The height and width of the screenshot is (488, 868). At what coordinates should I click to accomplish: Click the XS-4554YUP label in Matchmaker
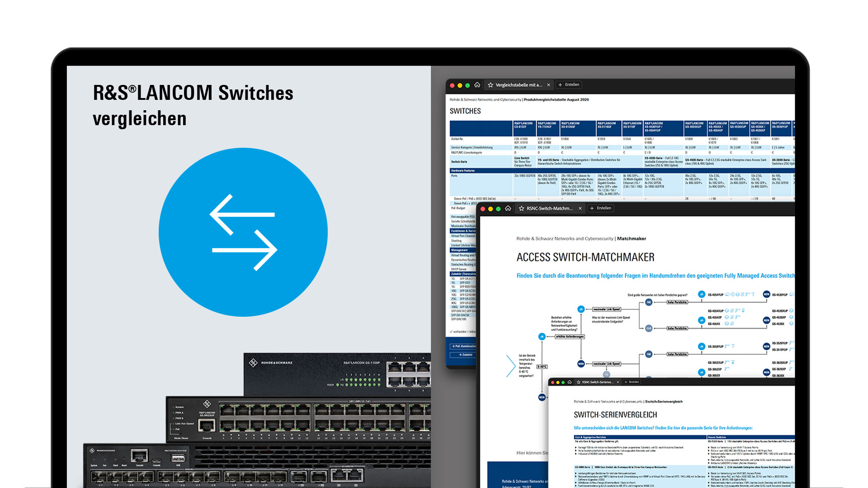tap(716, 295)
